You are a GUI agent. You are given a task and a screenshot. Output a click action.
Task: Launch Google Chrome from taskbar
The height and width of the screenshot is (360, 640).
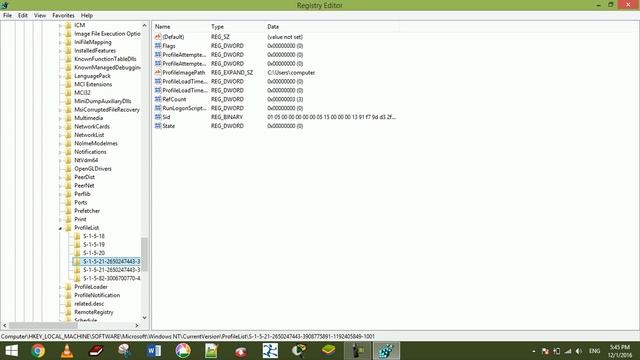[x=38, y=351]
